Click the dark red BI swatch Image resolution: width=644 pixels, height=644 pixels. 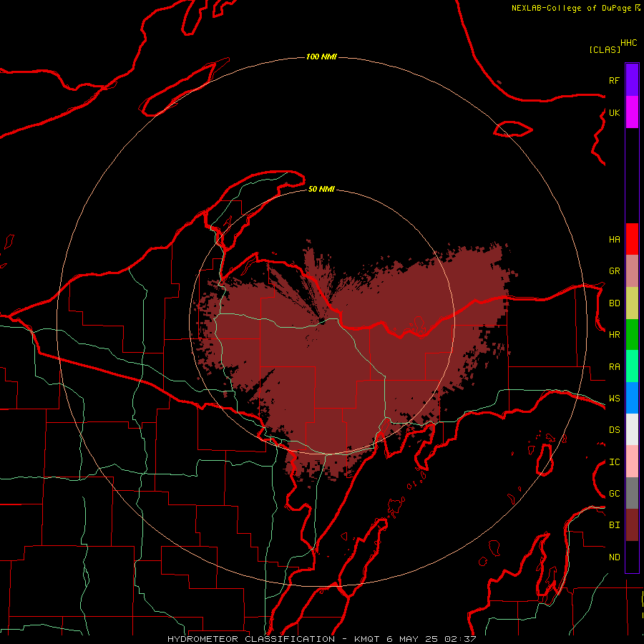pyautogui.click(x=632, y=525)
